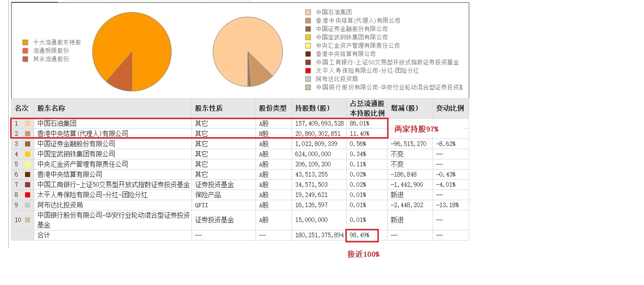Select the holding value 624,000,000
Image resolution: width=644 pixels, height=285 pixels.
point(313,154)
